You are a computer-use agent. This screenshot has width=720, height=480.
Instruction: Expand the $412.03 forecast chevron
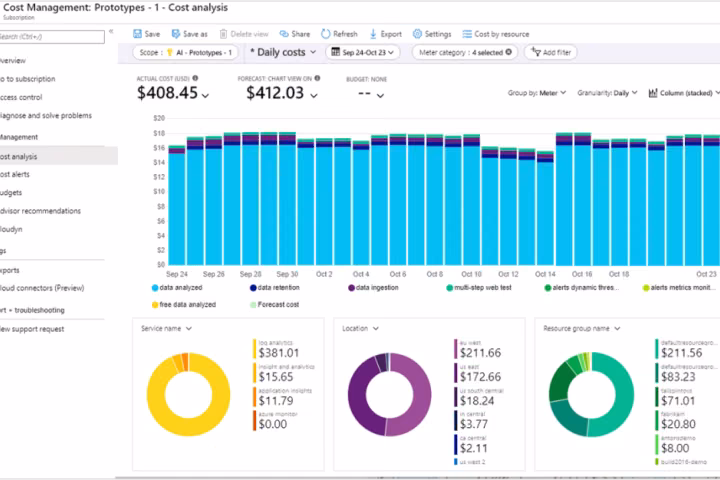[x=314, y=96]
